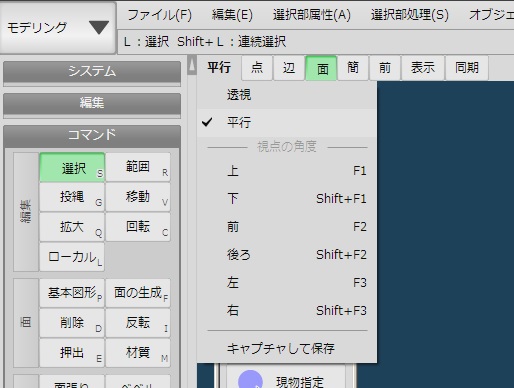514x388 pixels.
Task: Select the ローカル command
Action: click(72, 257)
